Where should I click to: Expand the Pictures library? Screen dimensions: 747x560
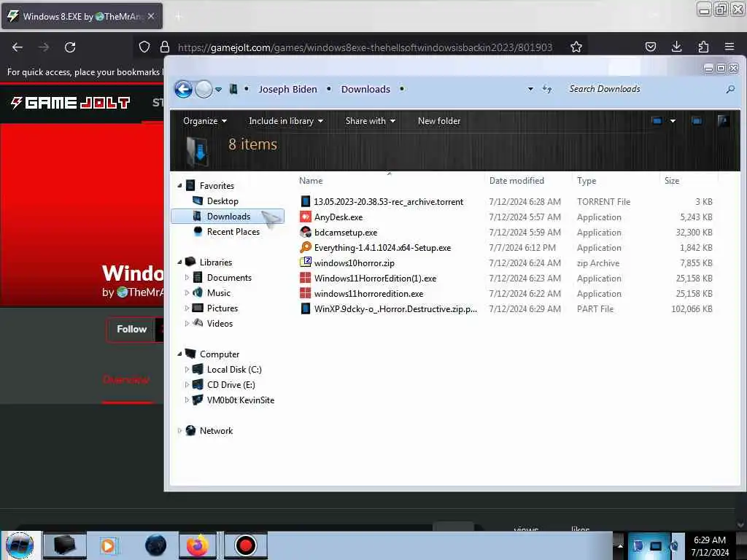click(187, 308)
